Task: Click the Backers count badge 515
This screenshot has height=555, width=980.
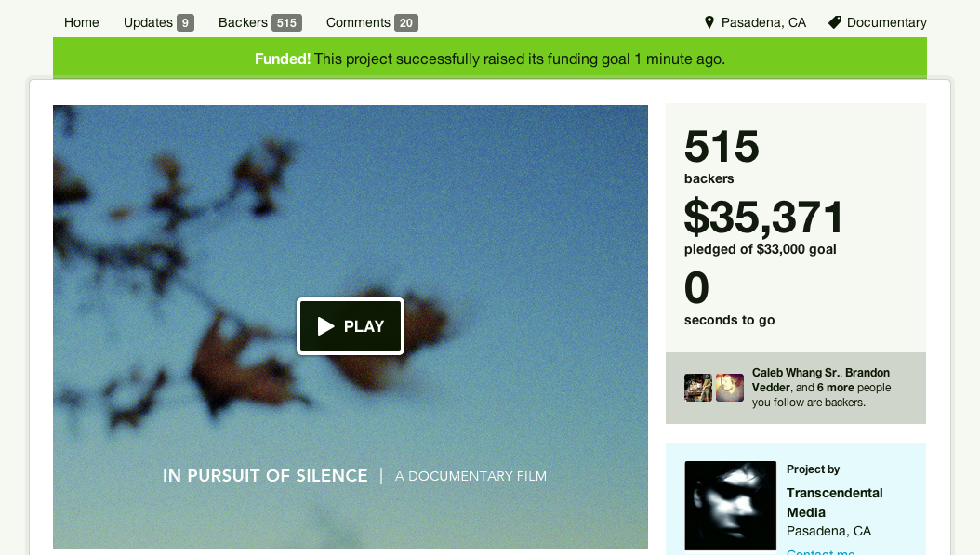Action: coord(287,23)
